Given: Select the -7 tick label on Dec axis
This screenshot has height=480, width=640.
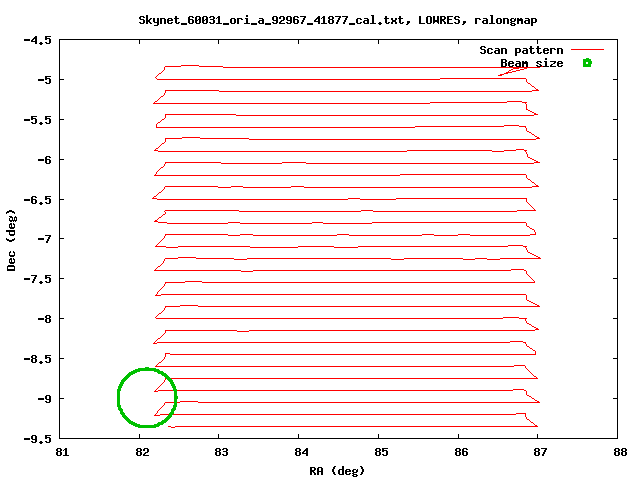Looking at the screenshot, I should (x=43, y=239).
